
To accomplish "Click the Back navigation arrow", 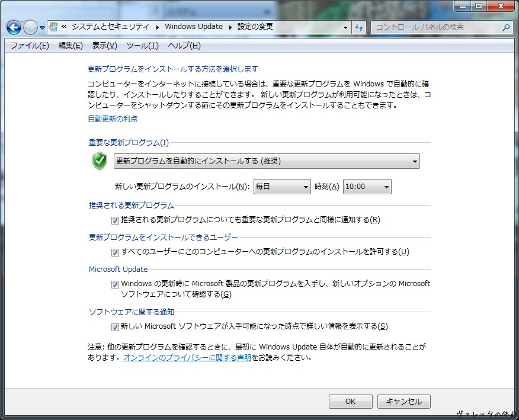I will click(14, 27).
